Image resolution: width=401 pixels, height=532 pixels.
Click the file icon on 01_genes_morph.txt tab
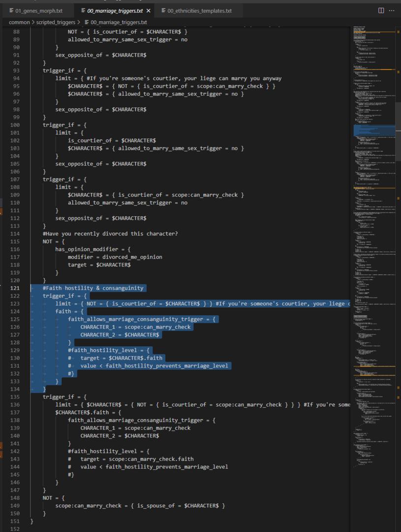[x=11, y=10]
